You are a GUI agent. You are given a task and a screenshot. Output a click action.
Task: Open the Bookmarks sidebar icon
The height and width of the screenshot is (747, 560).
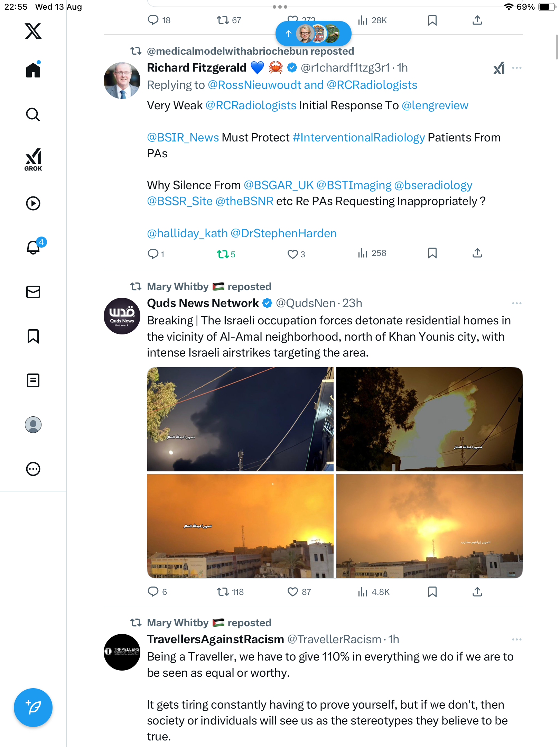33,336
